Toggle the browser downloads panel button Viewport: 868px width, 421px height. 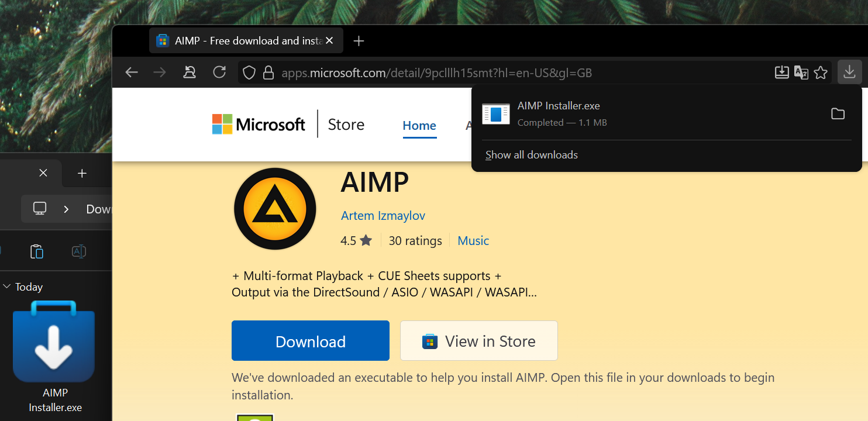pos(850,73)
